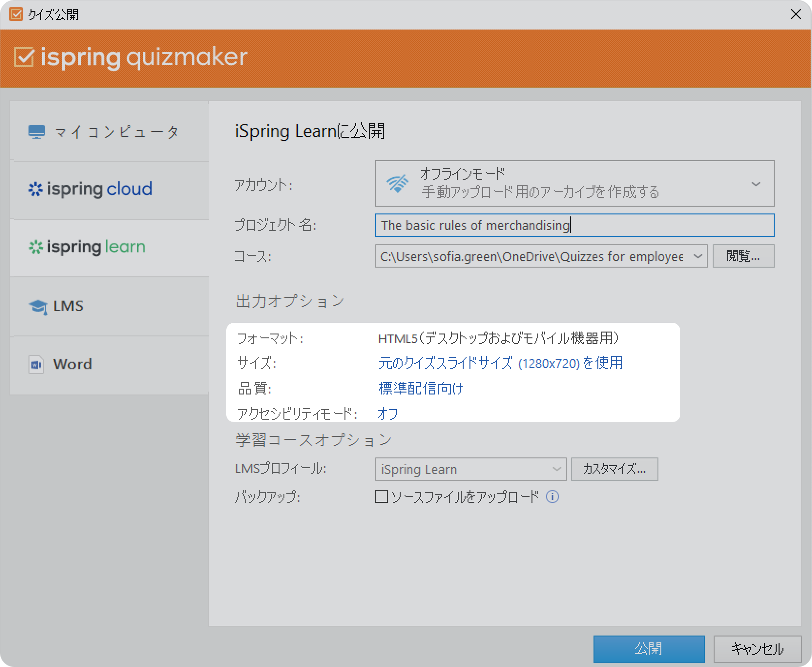This screenshot has height=667, width=812.
Task: Click the iSpring Learn green snowflake icon
Action: (x=36, y=247)
